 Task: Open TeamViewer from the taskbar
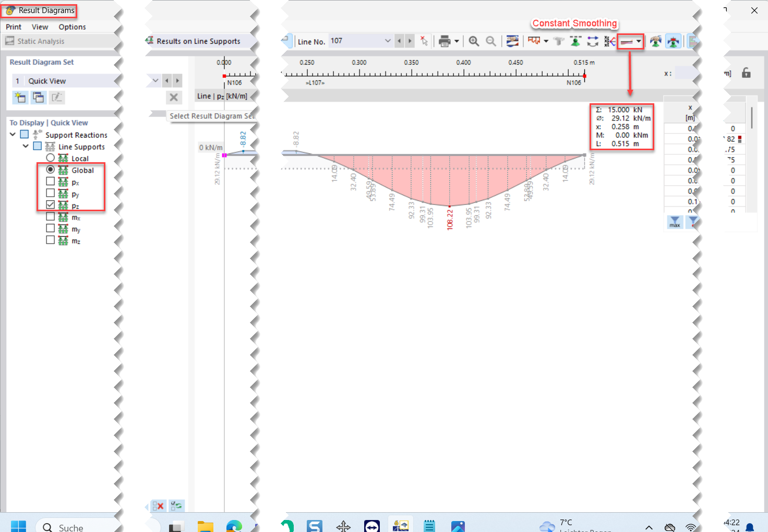click(x=372, y=525)
